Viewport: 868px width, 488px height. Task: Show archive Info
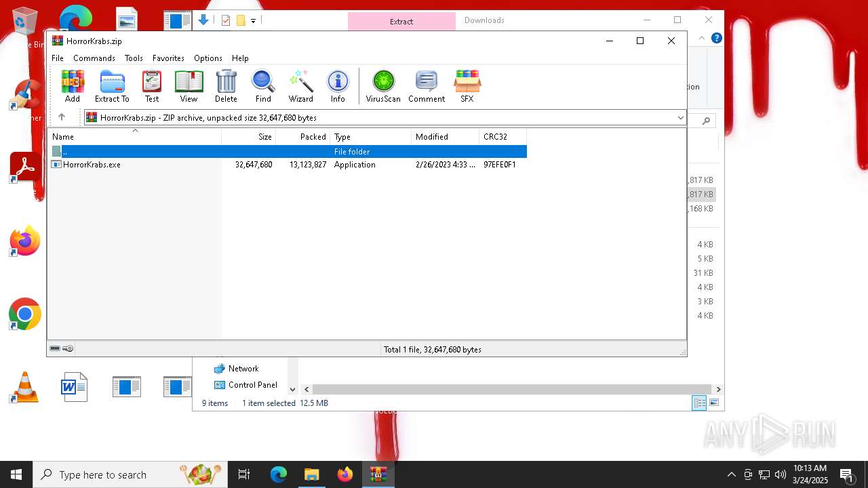coord(338,86)
